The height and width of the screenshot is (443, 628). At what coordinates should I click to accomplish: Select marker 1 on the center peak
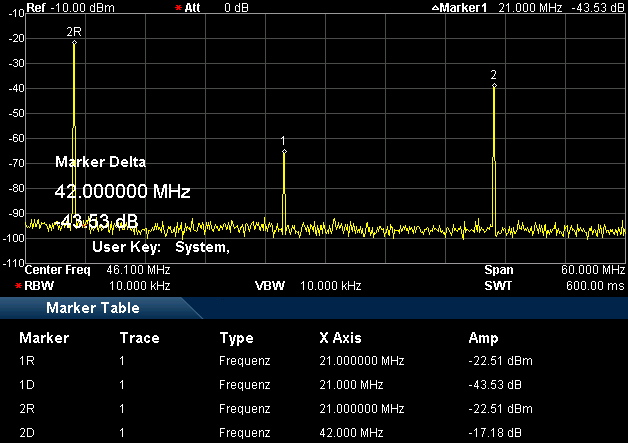point(284,151)
